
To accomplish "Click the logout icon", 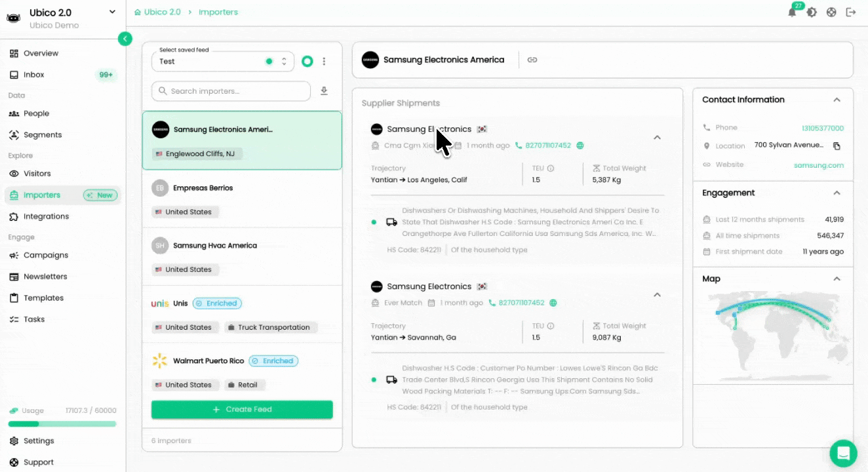I will pyautogui.click(x=851, y=12).
